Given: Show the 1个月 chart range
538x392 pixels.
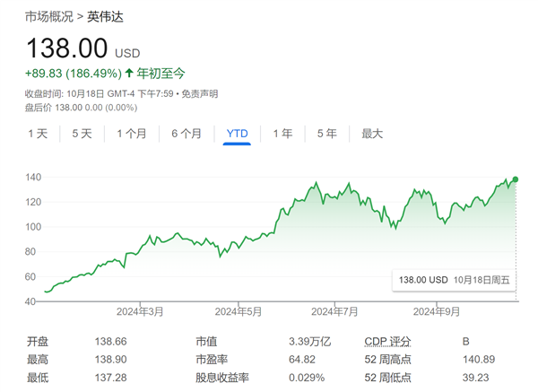Looking at the screenshot, I should (x=132, y=134).
